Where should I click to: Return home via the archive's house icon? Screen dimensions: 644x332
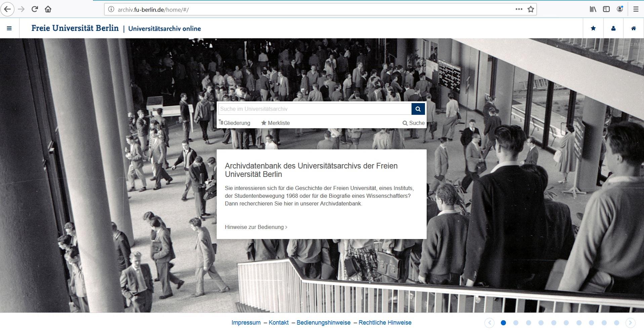(x=633, y=28)
